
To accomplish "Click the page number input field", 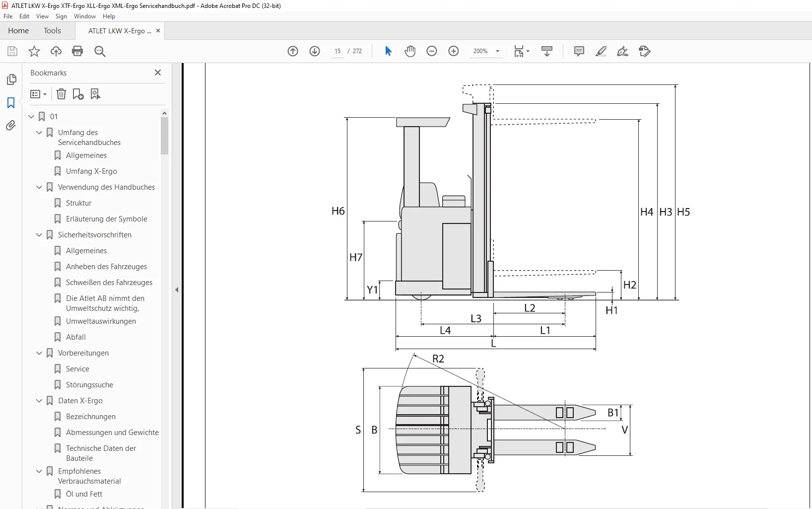I will pyautogui.click(x=338, y=51).
